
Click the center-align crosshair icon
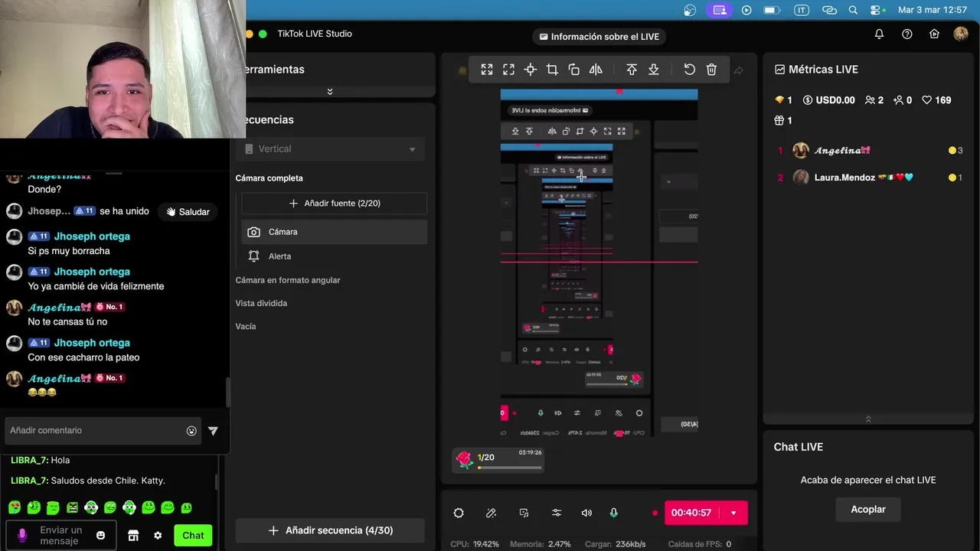pos(531,70)
